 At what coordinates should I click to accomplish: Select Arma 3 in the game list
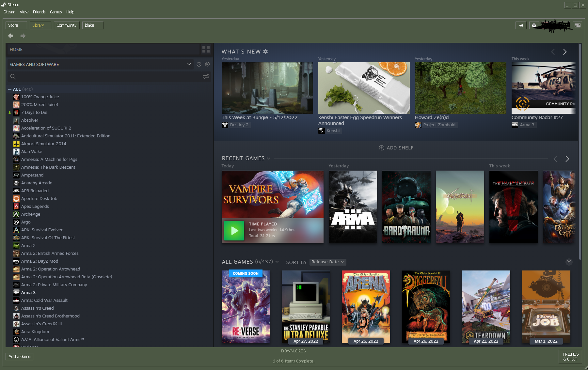coord(28,293)
